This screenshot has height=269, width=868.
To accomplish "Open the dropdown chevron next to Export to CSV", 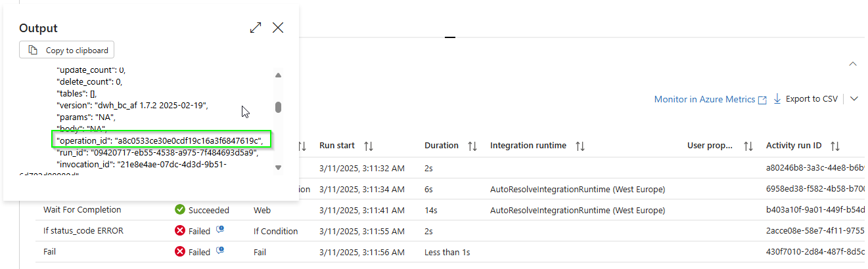I will pyautogui.click(x=854, y=99).
